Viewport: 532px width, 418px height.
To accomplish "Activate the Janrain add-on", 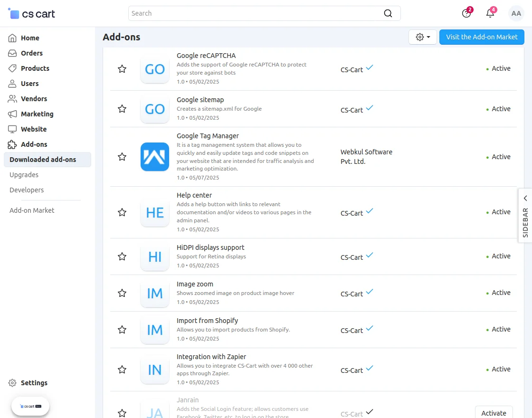I will (494, 412).
